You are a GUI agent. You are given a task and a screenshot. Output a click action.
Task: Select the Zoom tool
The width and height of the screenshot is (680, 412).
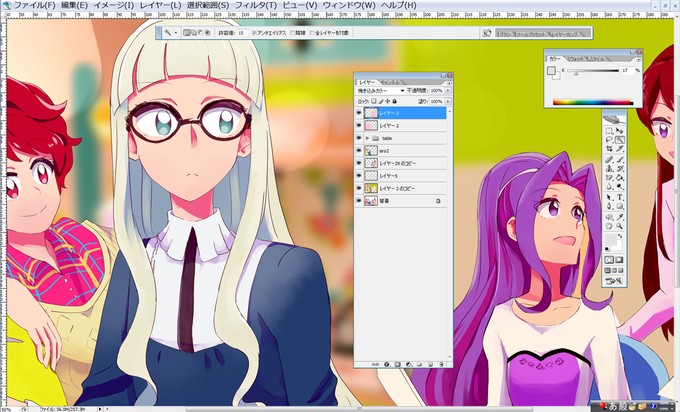620,226
